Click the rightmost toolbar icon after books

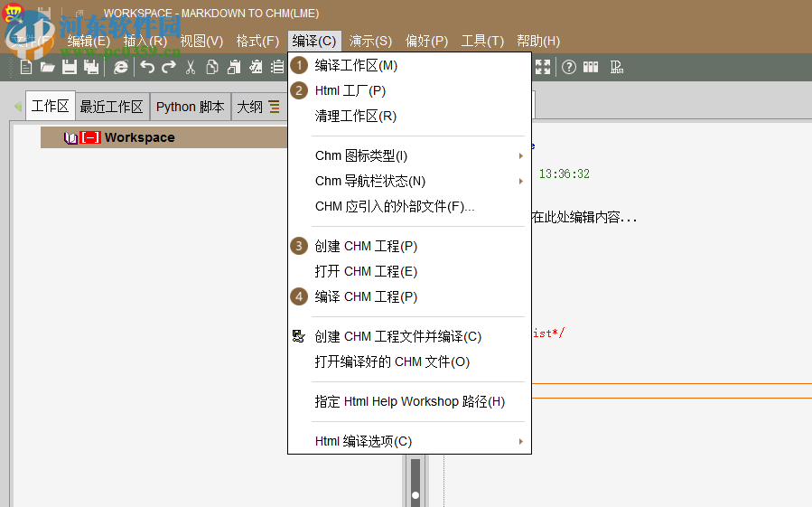tap(616, 67)
